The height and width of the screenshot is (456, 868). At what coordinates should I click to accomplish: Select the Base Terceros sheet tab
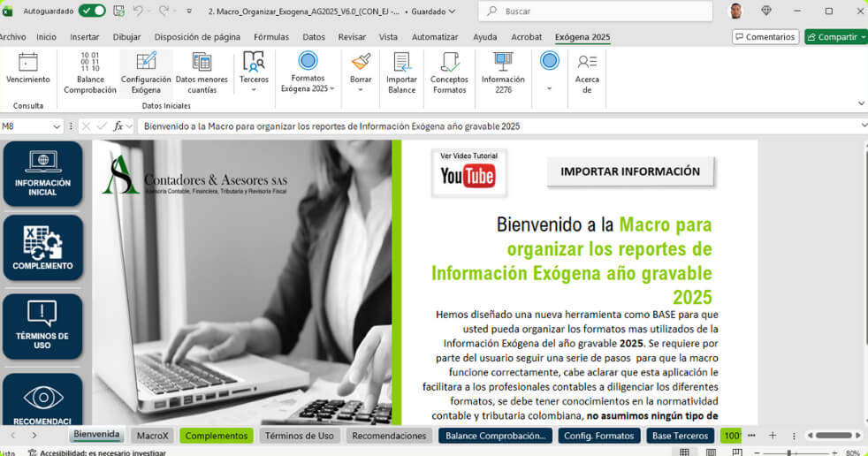[680, 436]
